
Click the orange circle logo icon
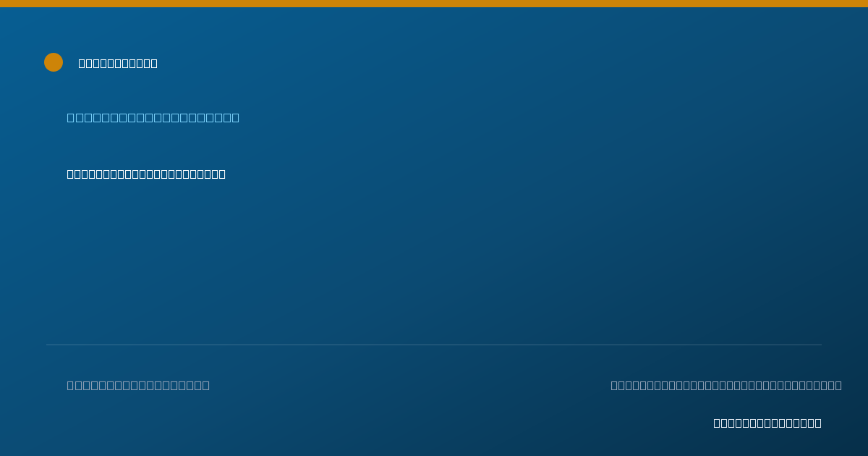coord(54,62)
